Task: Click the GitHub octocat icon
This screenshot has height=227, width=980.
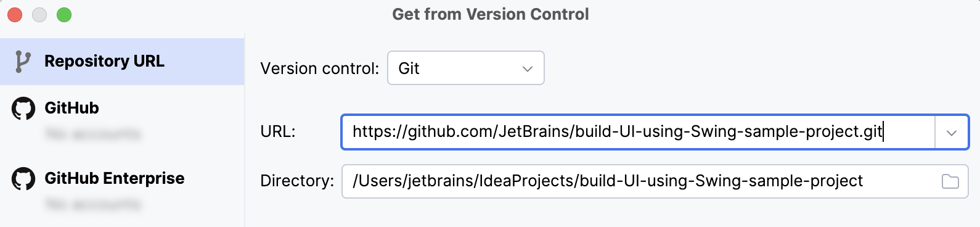Action: pos(23,108)
